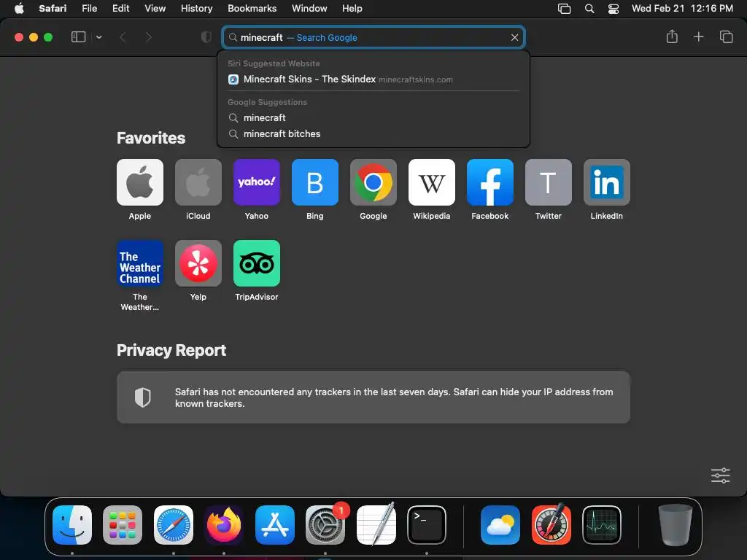Add a new tab with the plus button
Screen dimensions: 747x560
(x=698, y=36)
